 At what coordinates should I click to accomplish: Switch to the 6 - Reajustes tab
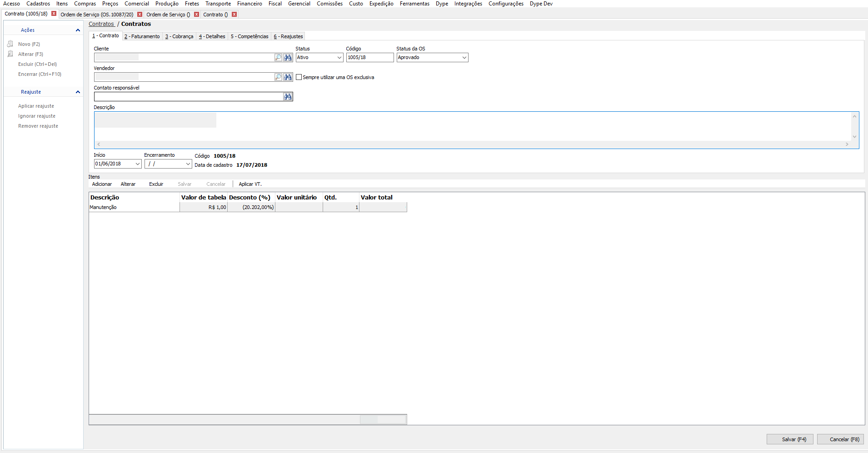tap(288, 36)
